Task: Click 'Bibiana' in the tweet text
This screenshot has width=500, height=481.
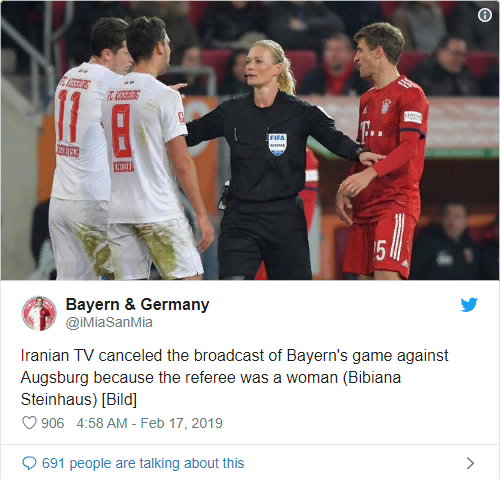Action: [x=372, y=377]
